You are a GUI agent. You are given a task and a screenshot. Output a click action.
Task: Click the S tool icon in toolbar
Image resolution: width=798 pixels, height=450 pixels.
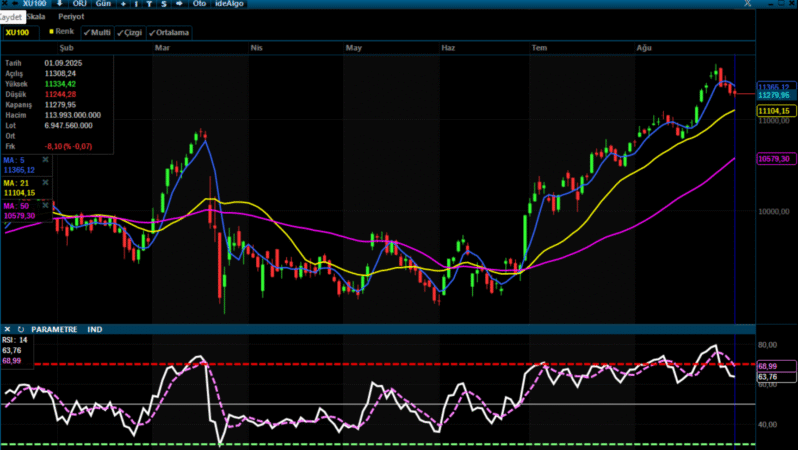tap(164, 4)
